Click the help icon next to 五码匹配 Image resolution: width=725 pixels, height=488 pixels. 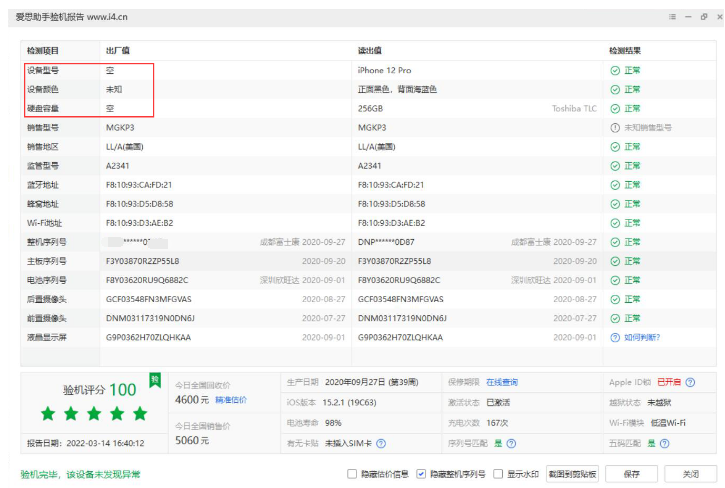(664, 444)
